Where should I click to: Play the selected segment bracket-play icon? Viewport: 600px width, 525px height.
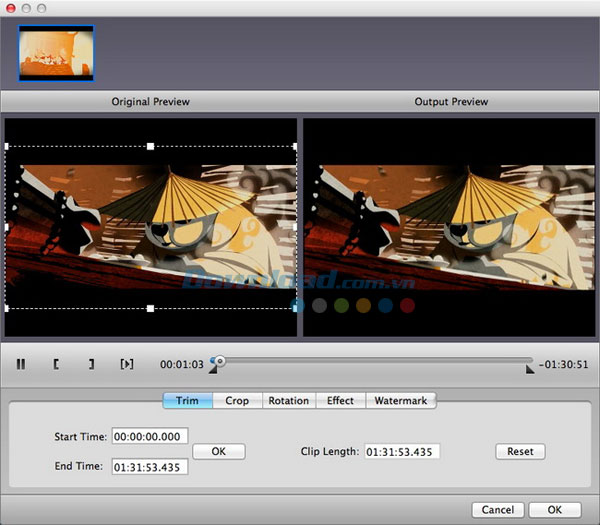(126, 364)
